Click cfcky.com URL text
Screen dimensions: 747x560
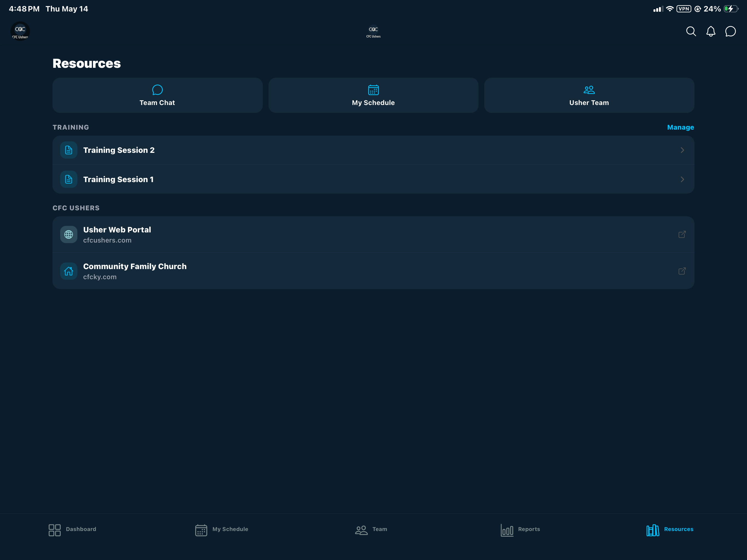coord(100,277)
